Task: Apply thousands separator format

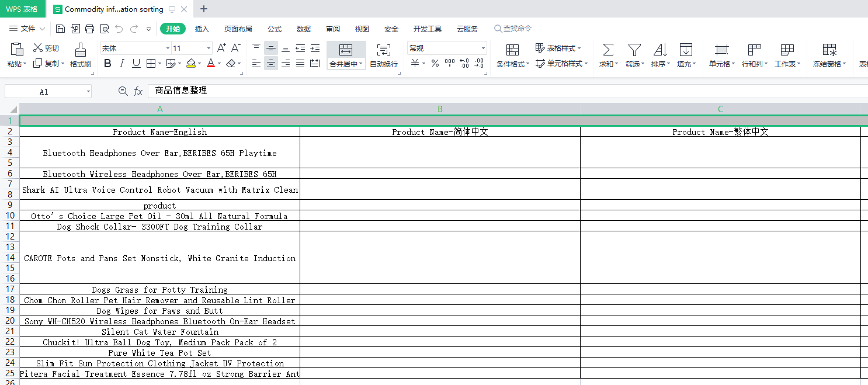Action: [450, 64]
